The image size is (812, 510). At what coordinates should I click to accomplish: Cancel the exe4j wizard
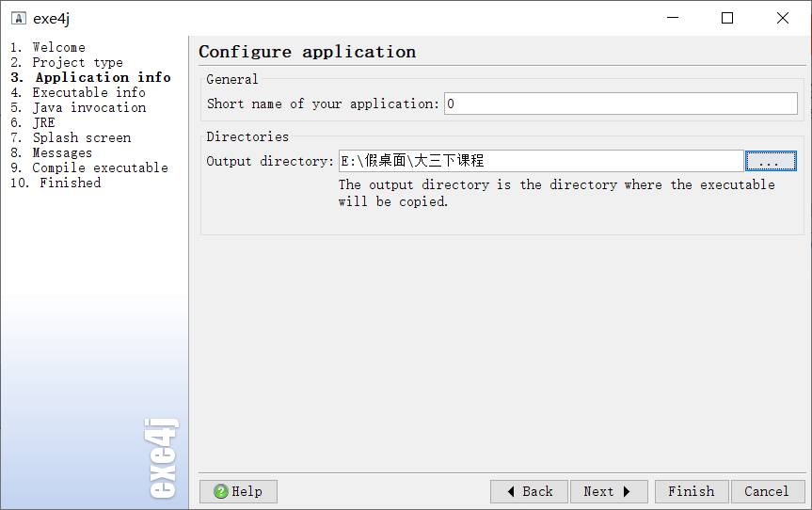tap(768, 491)
